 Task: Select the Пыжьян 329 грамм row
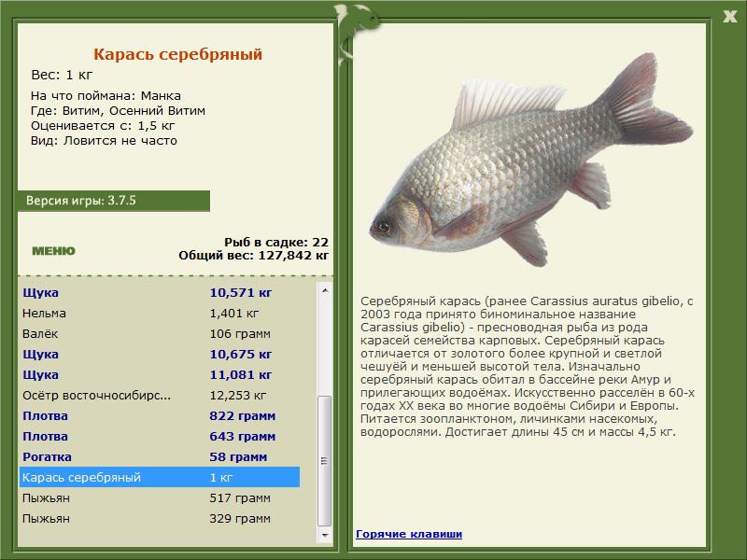[160, 518]
